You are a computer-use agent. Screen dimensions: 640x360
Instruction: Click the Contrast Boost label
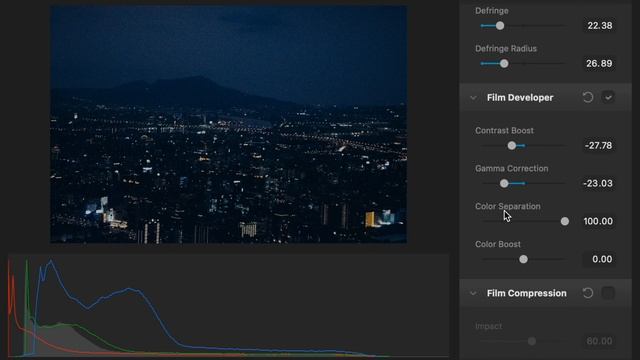coord(504,131)
